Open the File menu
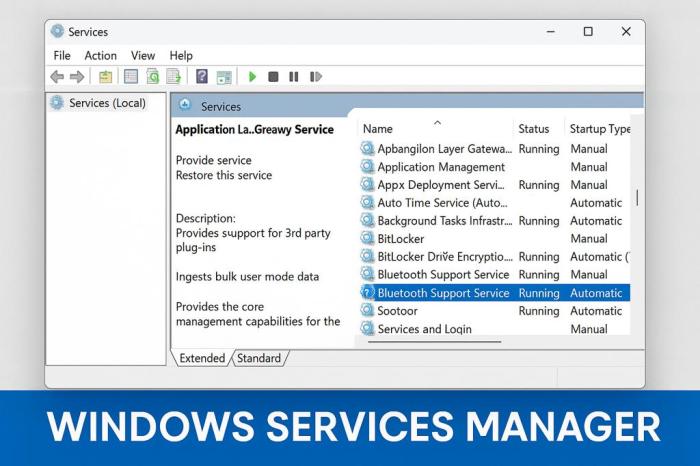The height and width of the screenshot is (466, 700). 62,55
